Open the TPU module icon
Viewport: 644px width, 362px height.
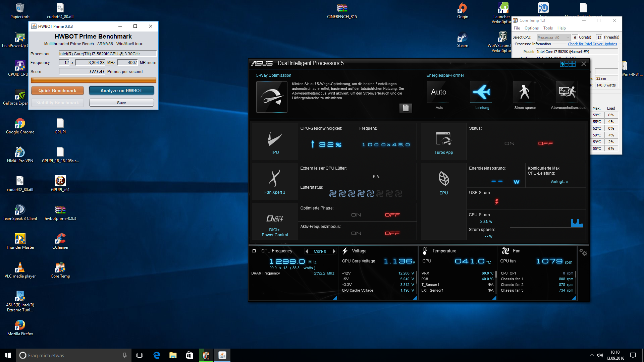(x=275, y=139)
